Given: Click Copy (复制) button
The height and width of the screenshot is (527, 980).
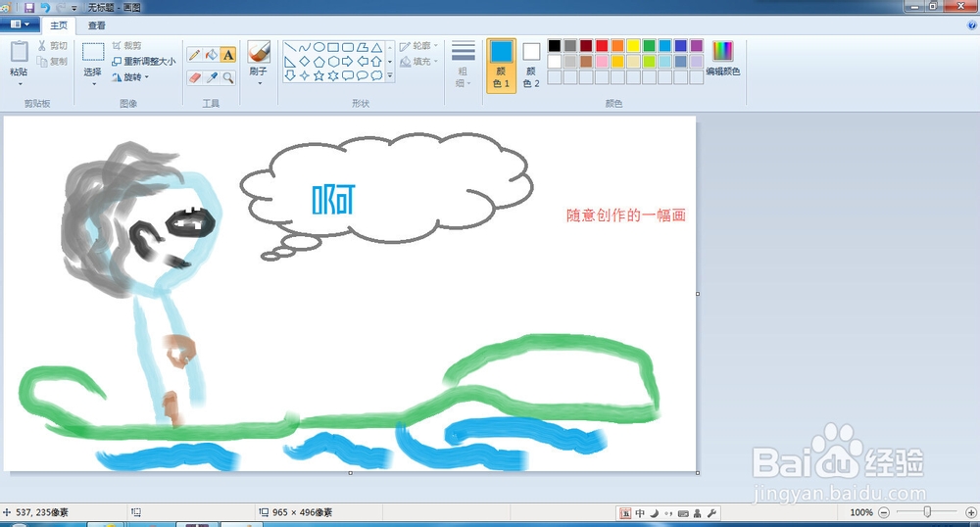Looking at the screenshot, I should tap(53, 61).
